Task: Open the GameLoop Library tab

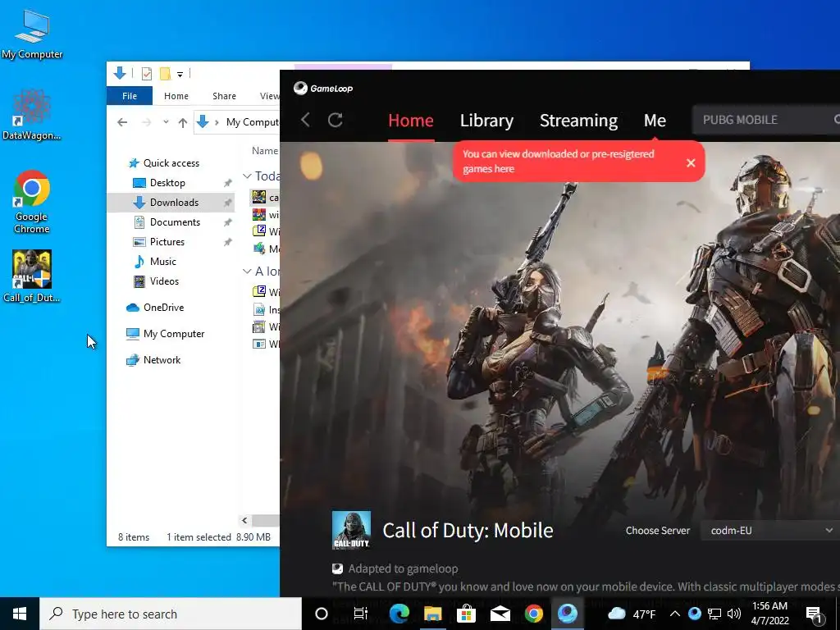Action: pos(486,121)
